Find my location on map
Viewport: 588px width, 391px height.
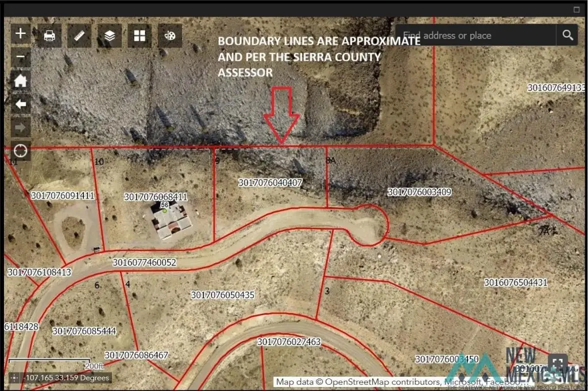[x=21, y=151]
